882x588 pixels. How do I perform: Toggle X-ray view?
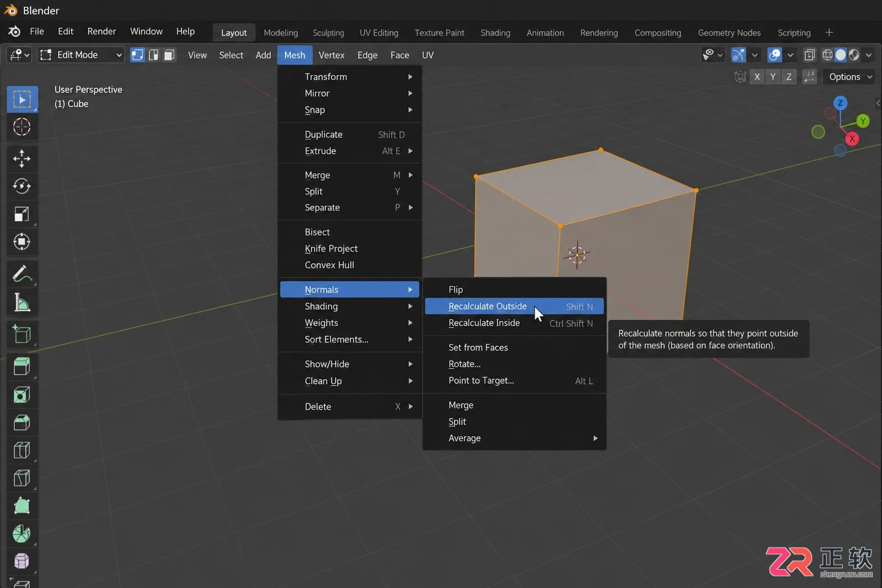pyautogui.click(x=810, y=55)
